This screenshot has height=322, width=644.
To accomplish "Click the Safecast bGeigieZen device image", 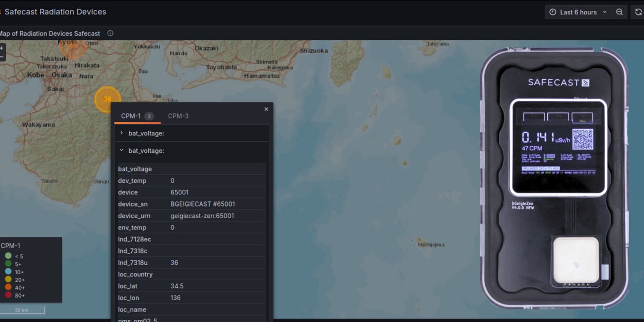I will click(x=554, y=179).
